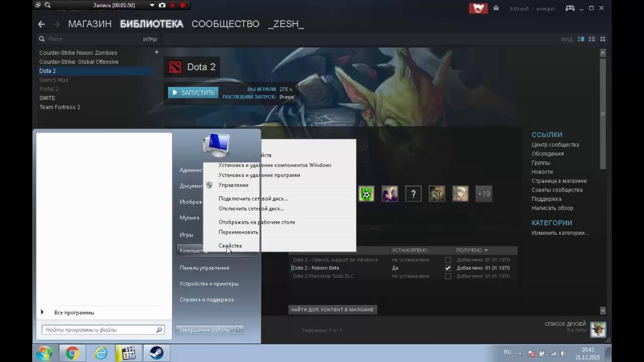
Task: Open Панель управления in Start menu
Action: coord(204,268)
